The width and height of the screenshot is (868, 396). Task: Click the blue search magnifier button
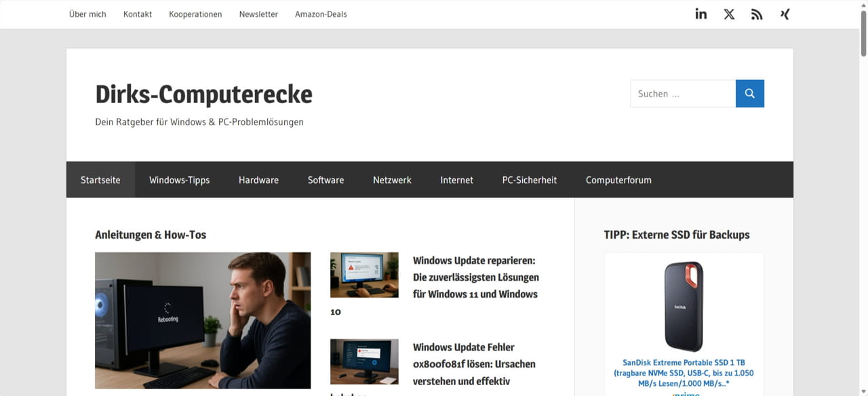point(750,94)
